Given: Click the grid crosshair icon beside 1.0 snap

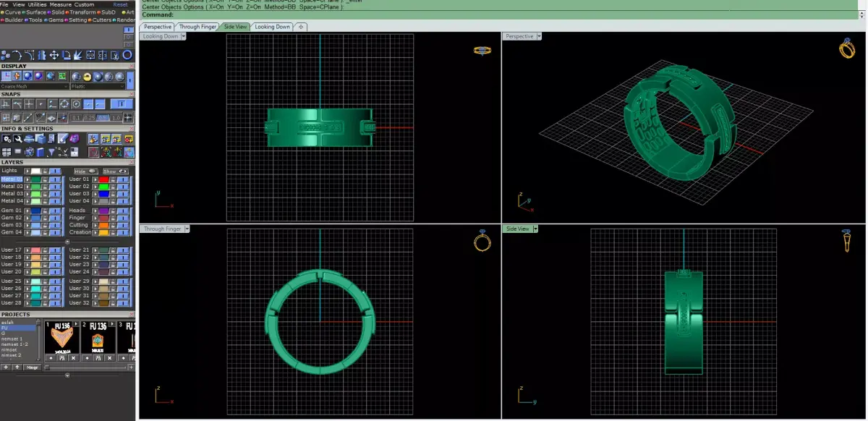Looking at the screenshot, I should 128,118.
